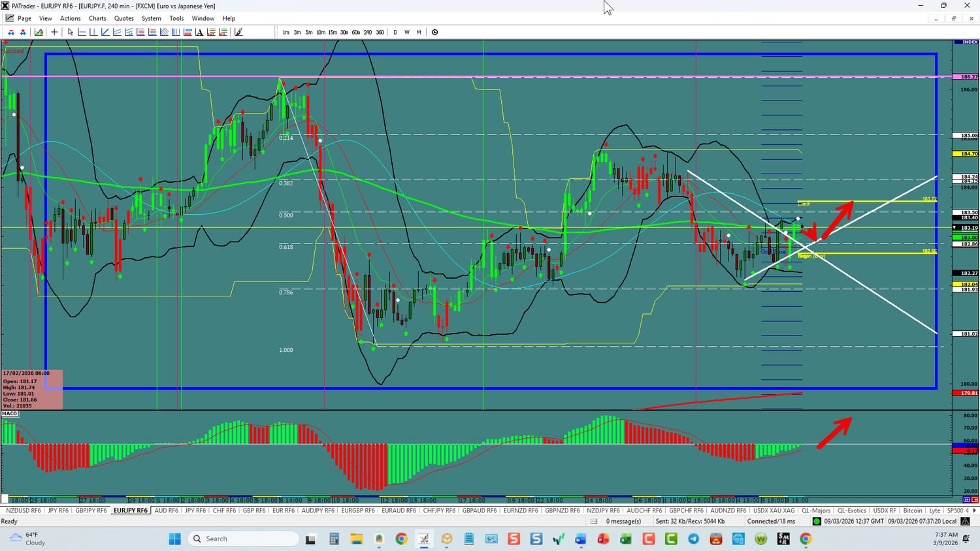Select the parallel vertical lines tool
Viewport: 980px width, 551px height.
coord(176,32)
